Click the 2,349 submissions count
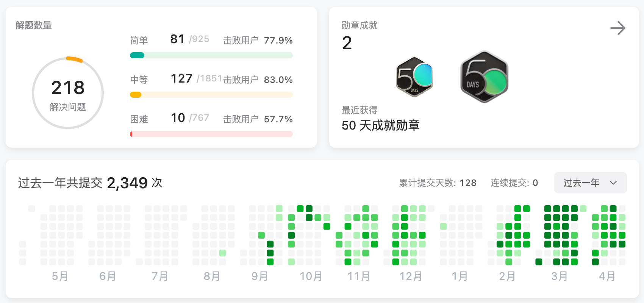644x303 pixels. tap(127, 183)
